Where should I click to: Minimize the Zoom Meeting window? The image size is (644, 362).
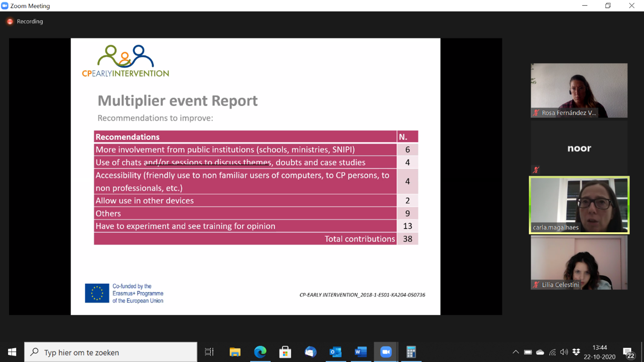[x=585, y=6]
